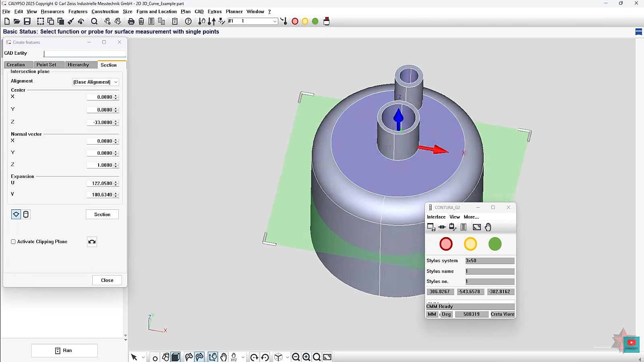The height and width of the screenshot is (362, 644).
Task: Click the hand icon in CONTURA_G2 toolbar
Action: pos(488,227)
